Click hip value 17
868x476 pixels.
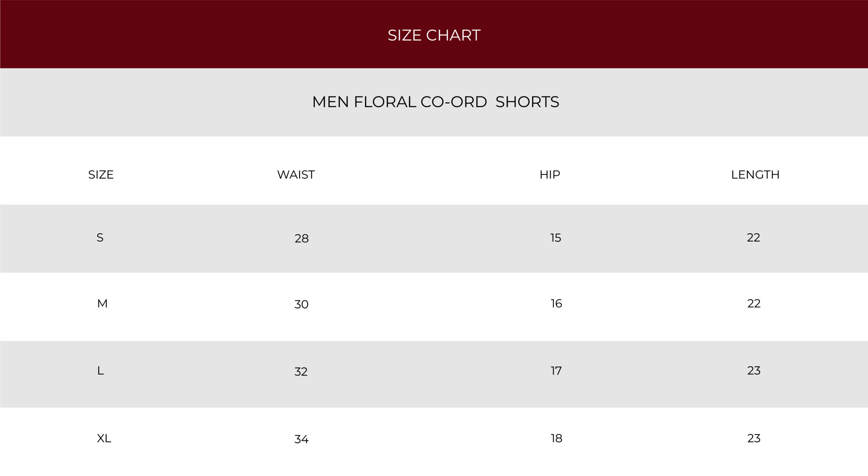click(x=556, y=371)
